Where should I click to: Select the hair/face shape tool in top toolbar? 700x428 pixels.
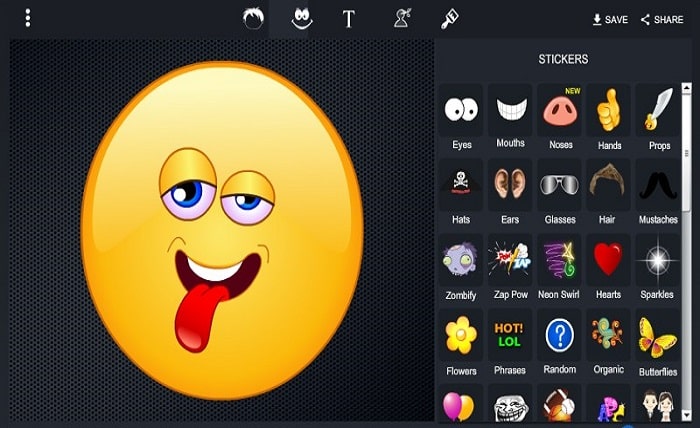pyautogui.click(x=253, y=19)
